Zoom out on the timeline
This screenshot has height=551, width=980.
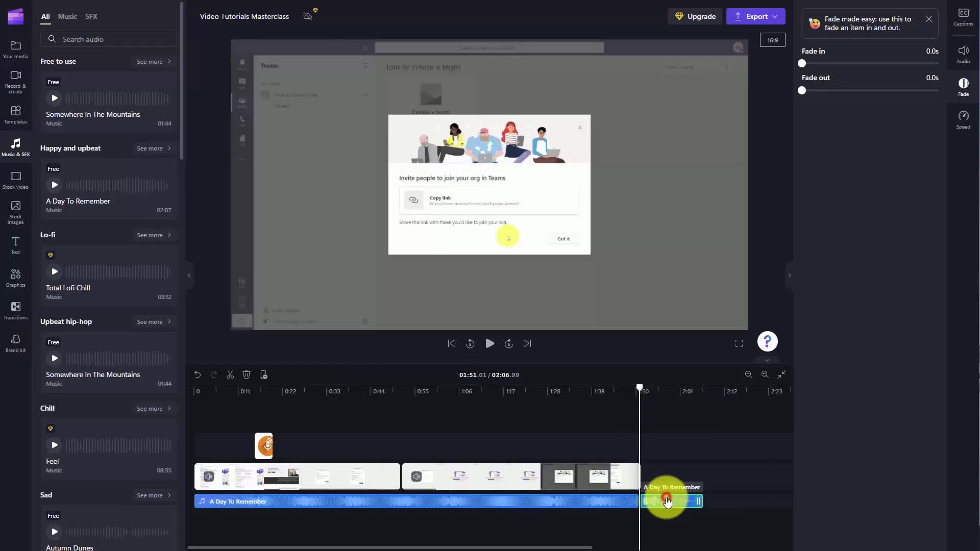point(765,374)
